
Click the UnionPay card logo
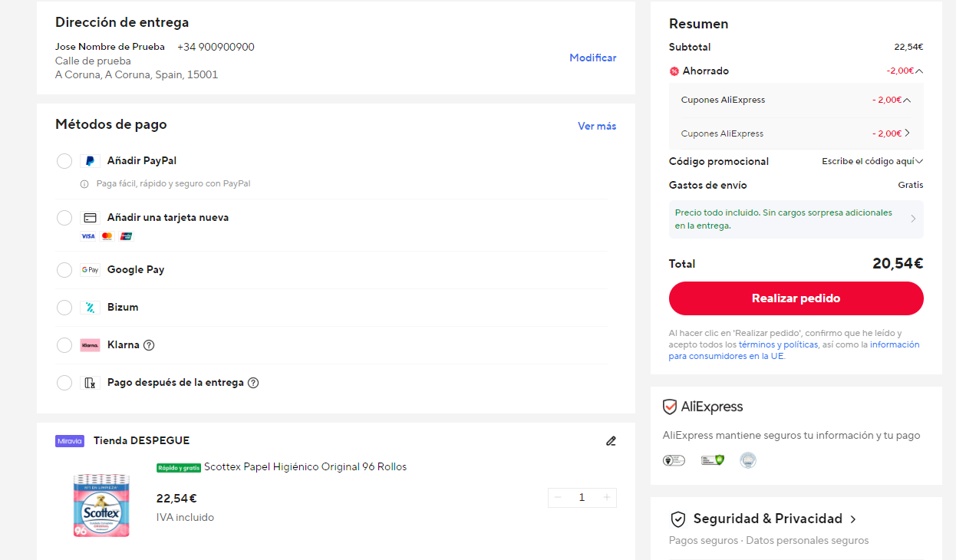[126, 236]
